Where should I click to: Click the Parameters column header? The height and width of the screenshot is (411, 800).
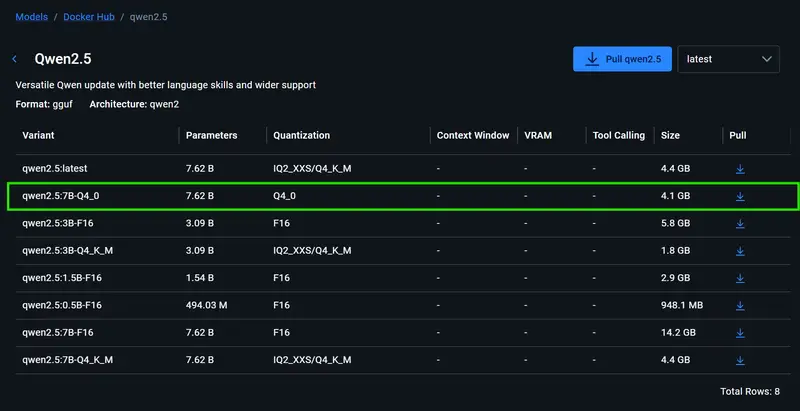coord(211,136)
